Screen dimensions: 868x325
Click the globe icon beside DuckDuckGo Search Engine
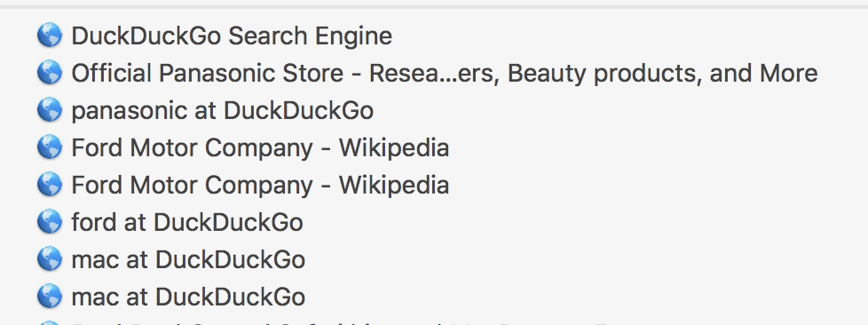click(50, 36)
